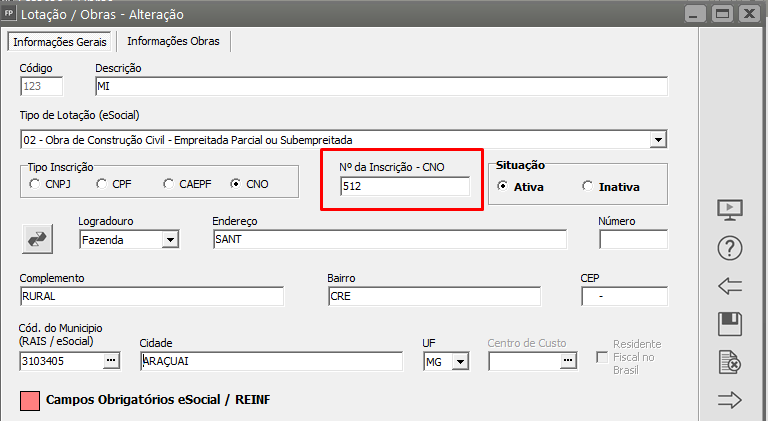Click the Cidade field with ARAÇUAI
This screenshot has height=421, width=768.
(271, 361)
